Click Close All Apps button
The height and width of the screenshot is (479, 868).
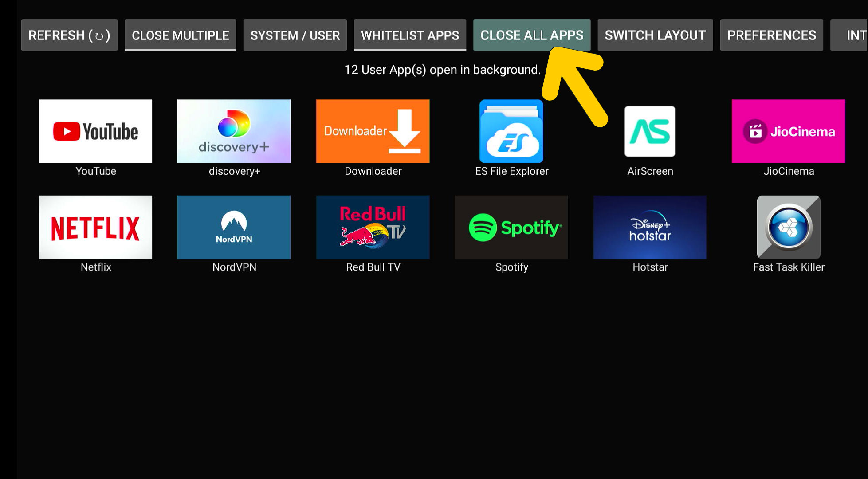tap(532, 35)
